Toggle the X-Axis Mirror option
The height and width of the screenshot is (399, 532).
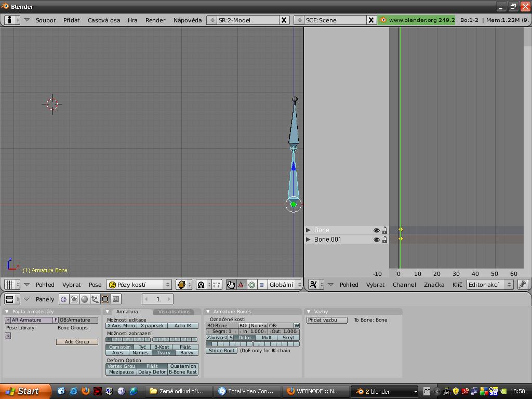(121, 326)
